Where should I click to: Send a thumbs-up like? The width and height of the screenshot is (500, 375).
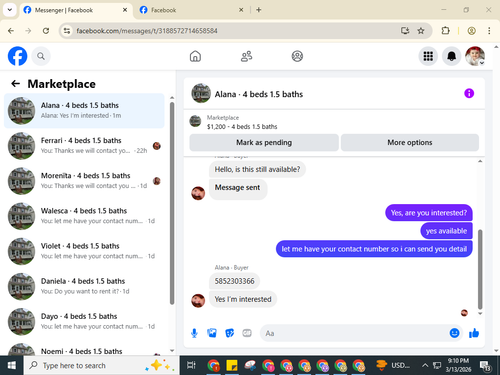click(x=474, y=333)
